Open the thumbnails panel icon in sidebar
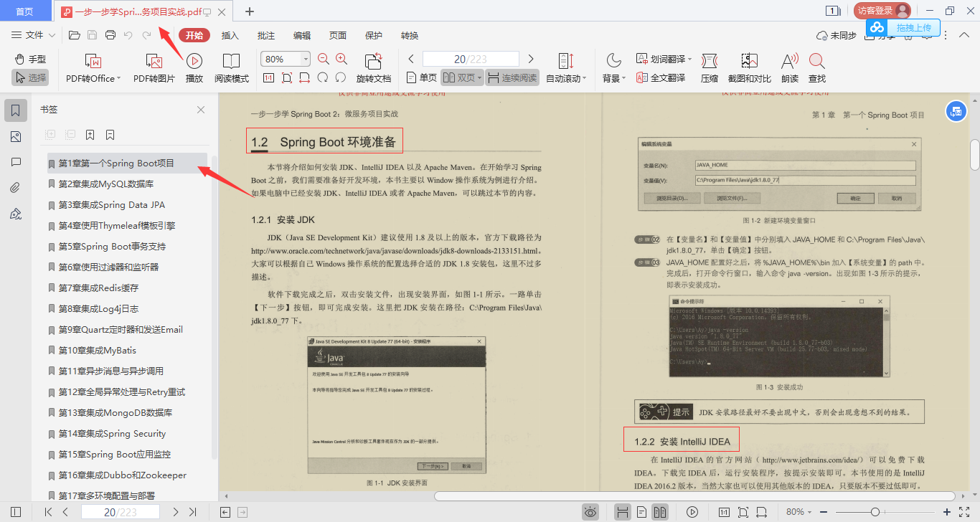980x522 pixels. tap(16, 137)
